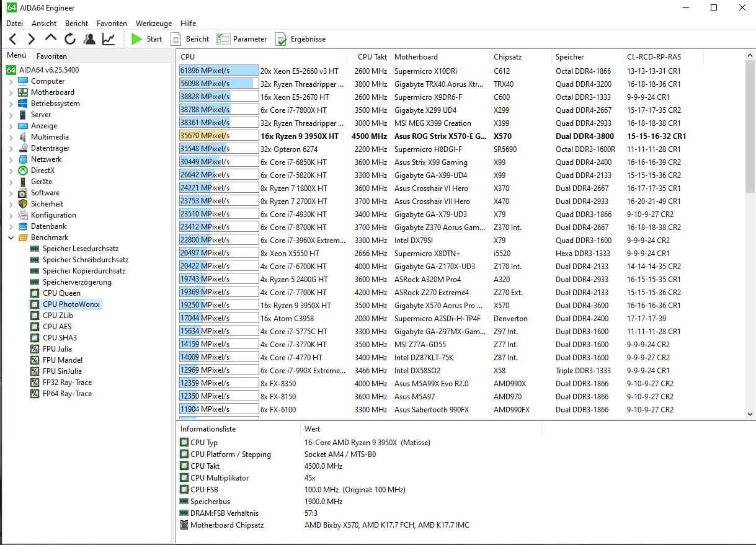Open the Datei menu
This screenshot has height=545, width=756.
coord(14,23)
